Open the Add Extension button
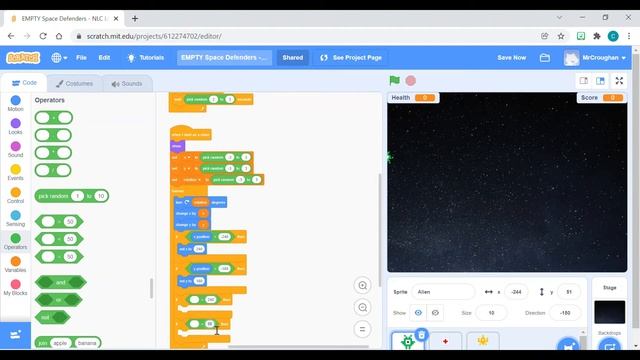This screenshot has width=640, height=360. pos(16,335)
